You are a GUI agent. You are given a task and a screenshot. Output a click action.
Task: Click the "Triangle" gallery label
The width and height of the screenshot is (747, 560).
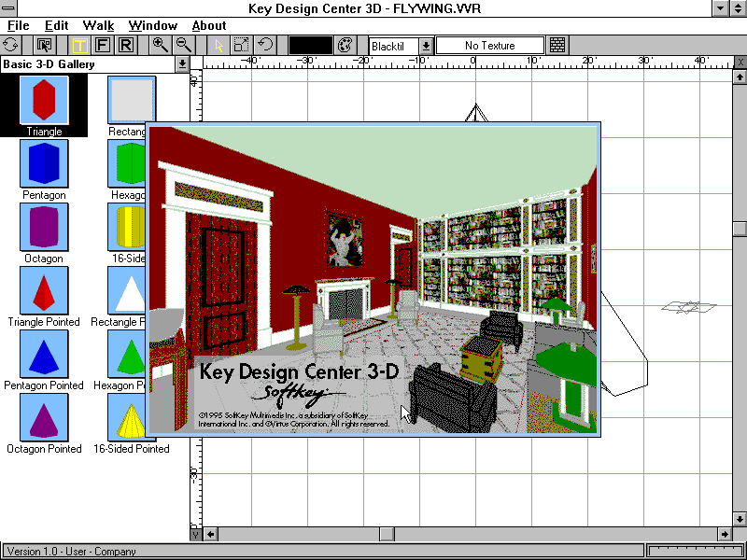click(44, 132)
